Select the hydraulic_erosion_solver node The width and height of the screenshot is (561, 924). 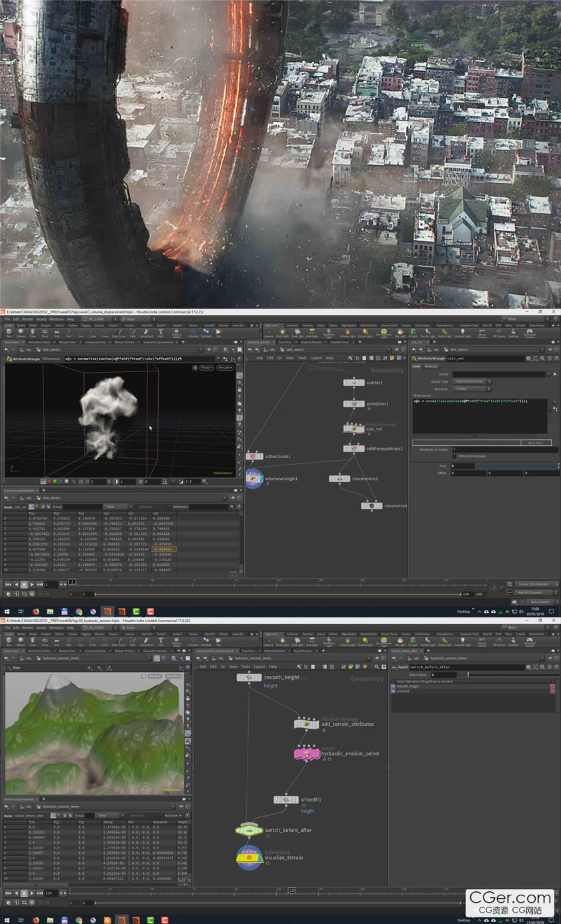307,753
